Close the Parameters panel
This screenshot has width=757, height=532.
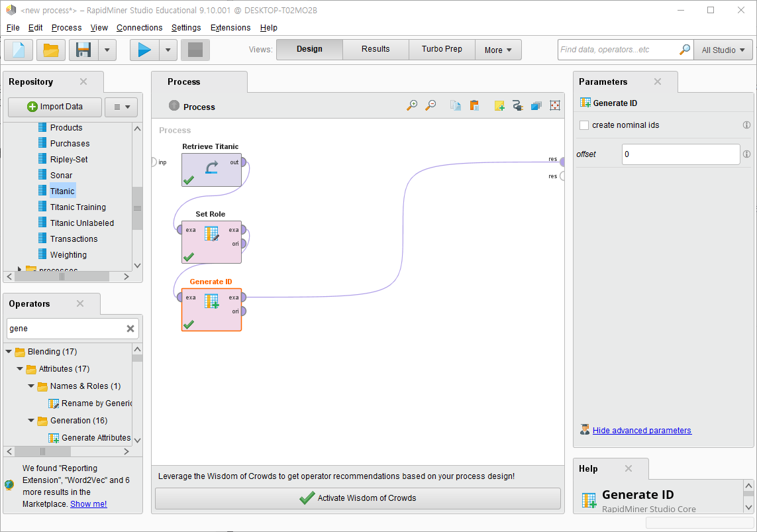pos(658,81)
